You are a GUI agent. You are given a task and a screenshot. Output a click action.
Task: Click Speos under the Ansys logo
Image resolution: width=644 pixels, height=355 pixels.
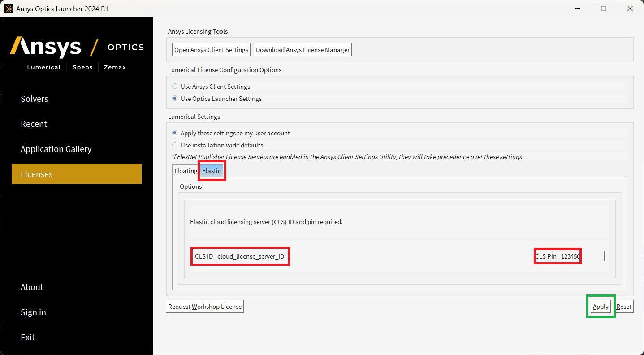point(83,67)
